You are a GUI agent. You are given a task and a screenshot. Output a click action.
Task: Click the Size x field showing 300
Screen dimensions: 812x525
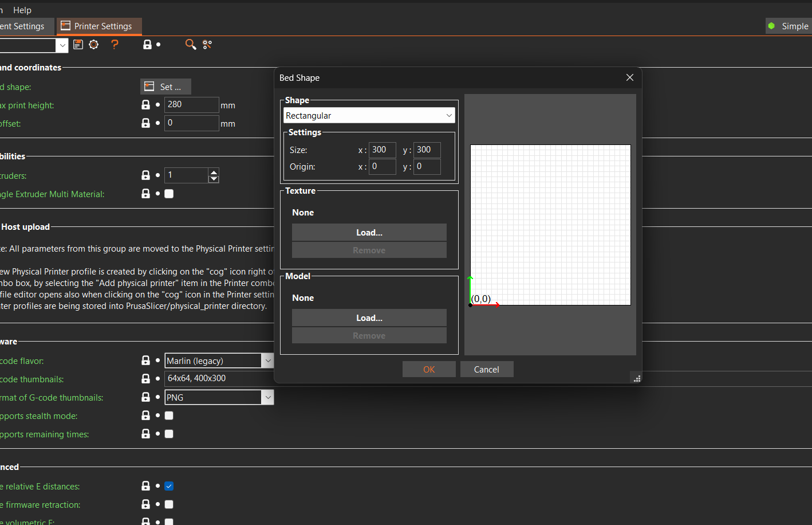383,150
